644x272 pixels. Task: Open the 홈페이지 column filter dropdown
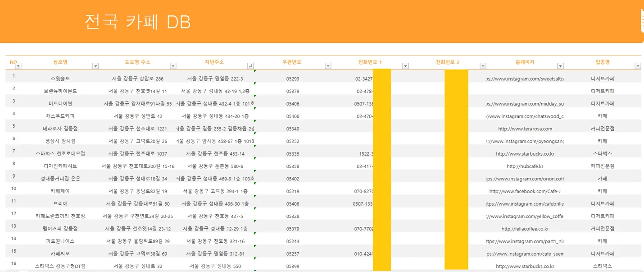[560, 65]
